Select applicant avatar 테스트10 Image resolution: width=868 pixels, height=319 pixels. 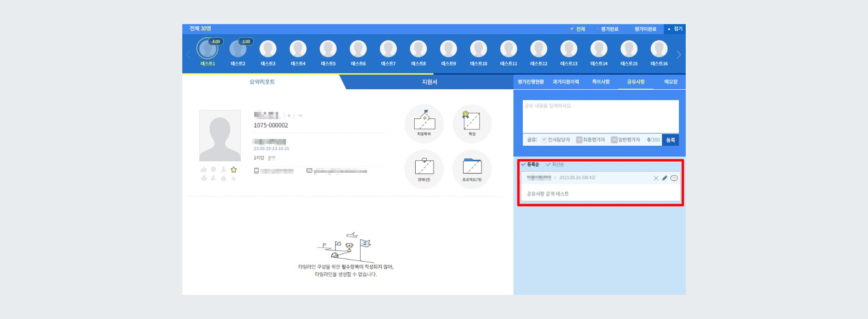click(478, 49)
